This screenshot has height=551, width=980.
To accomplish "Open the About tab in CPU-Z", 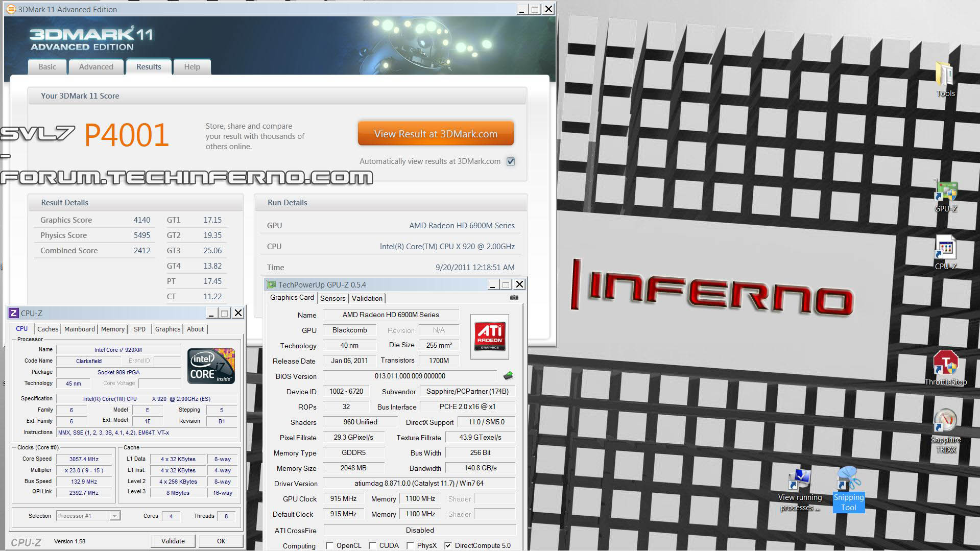I will (x=196, y=329).
